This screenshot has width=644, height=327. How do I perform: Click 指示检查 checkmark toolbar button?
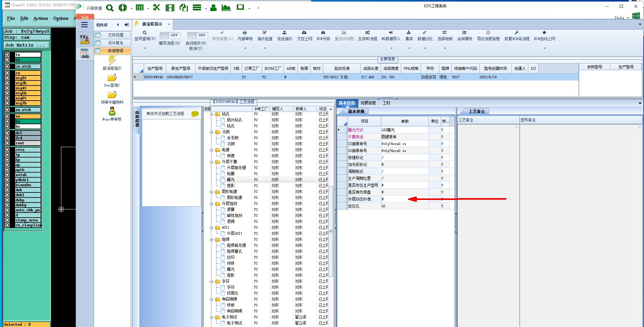(265, 36)
